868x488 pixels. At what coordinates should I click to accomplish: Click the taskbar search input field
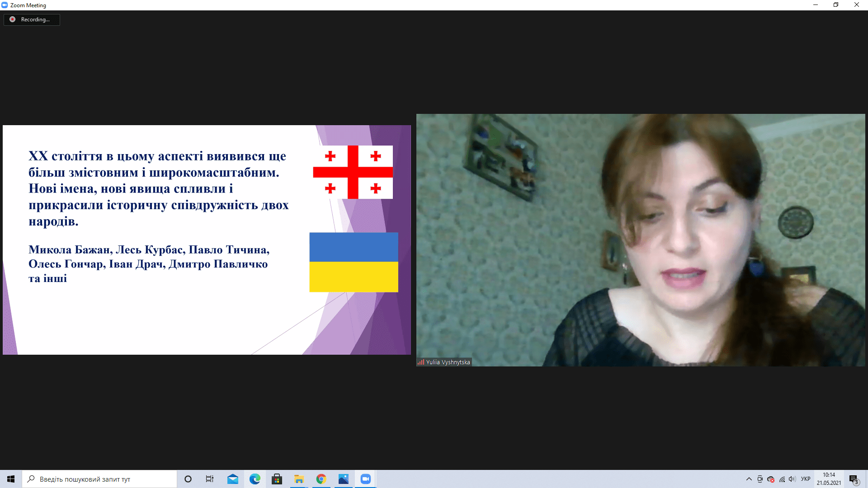coord(99,479)
